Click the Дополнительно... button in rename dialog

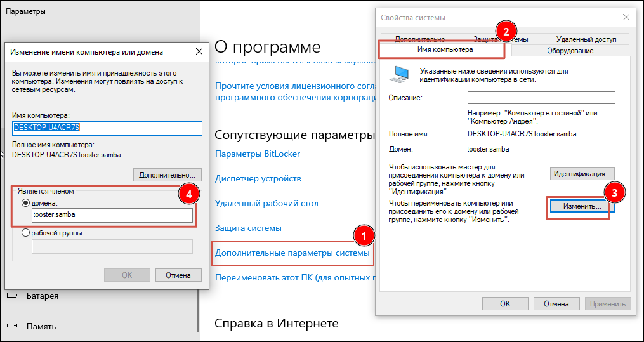(x=168, y=174)
